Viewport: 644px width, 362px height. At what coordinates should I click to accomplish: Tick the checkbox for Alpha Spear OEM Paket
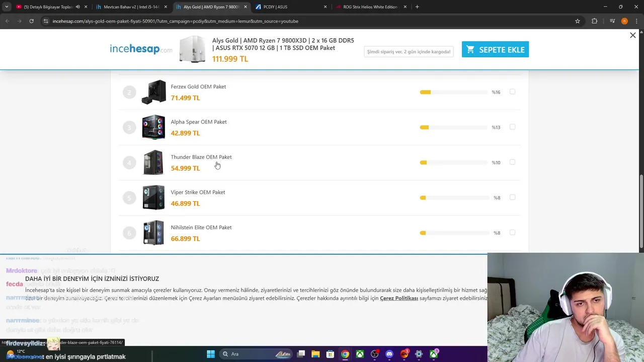pyautogui.click(x=512, y=127)
